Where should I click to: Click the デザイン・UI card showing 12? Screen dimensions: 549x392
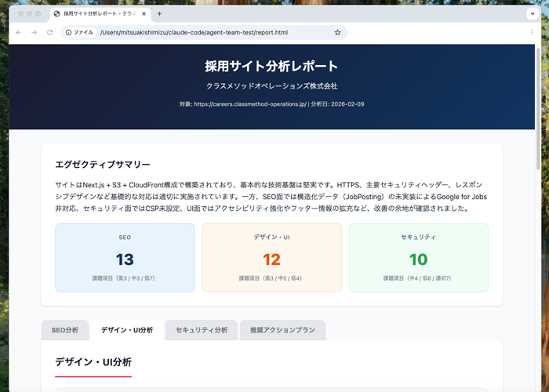271,257
